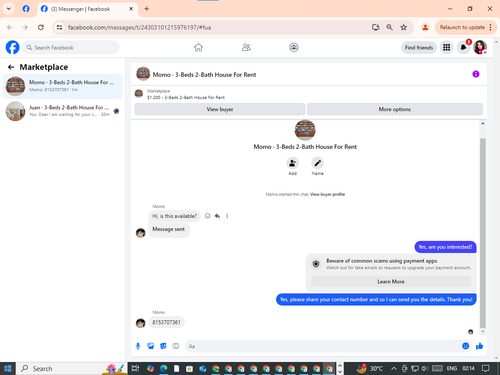Open Microsoft Edge from the taskbar
Screen dimensions: 500x375
point(163,368)
